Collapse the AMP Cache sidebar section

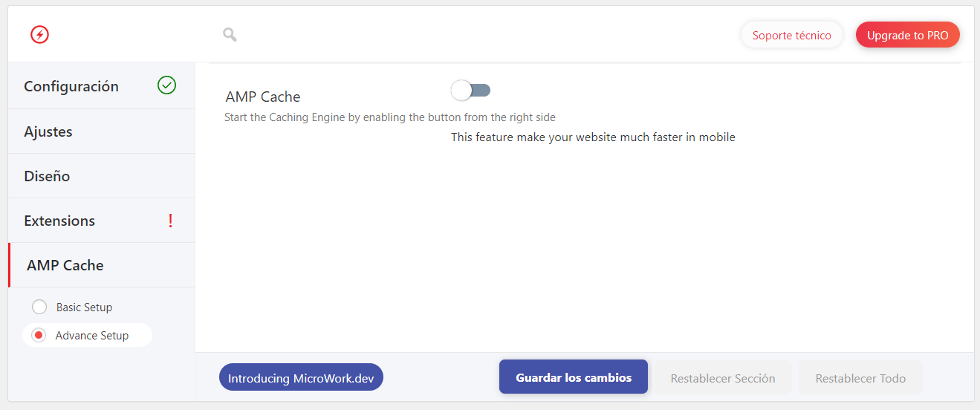pyautogui.click(x=101, y=265)
